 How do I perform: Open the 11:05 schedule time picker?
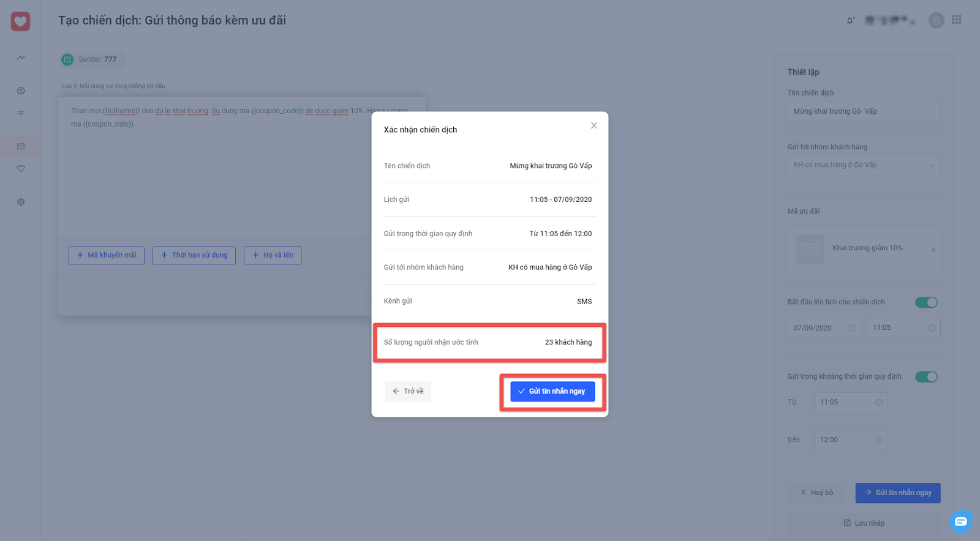tap(903, 328)
